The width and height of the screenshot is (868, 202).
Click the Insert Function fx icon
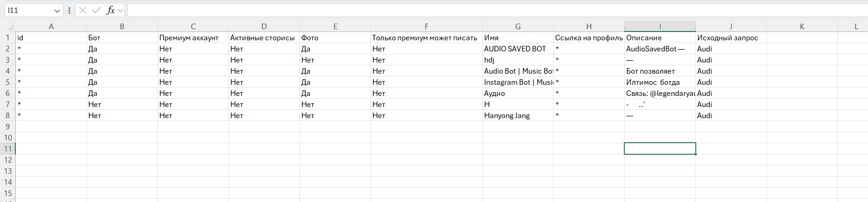tap(110, 10)
